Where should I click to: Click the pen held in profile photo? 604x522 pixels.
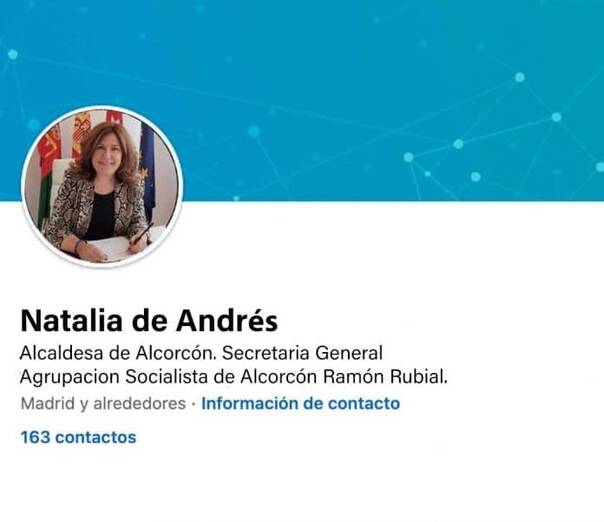(x=142, y=234)
